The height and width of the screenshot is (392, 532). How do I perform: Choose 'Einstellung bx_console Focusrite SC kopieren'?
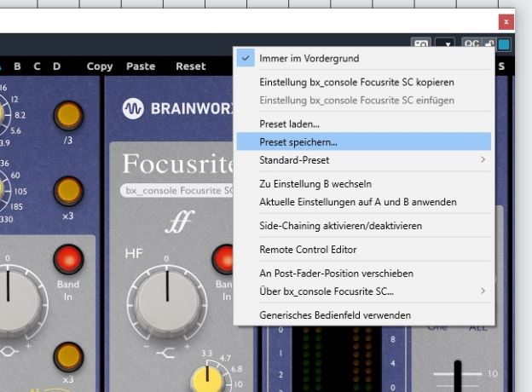(x=364, y=83)
